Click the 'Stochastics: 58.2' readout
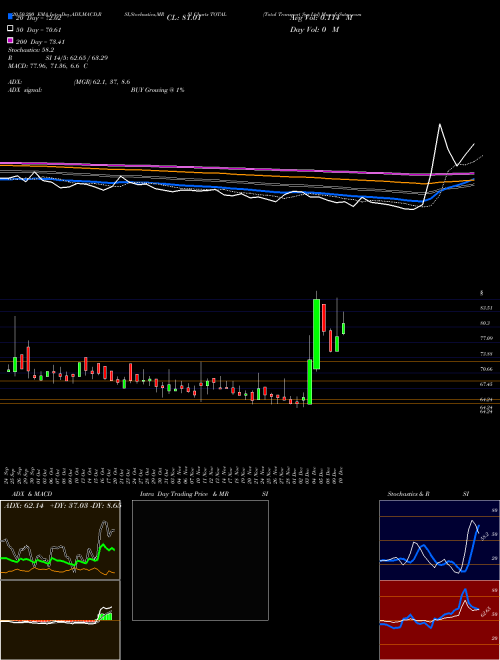The image size is (500, 660). (x=31, y=50)
